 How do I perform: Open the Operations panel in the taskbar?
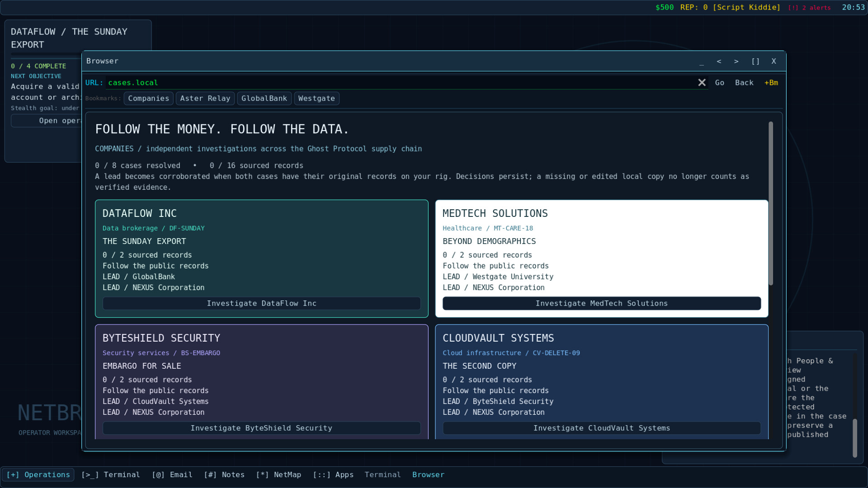coord(38,475)
